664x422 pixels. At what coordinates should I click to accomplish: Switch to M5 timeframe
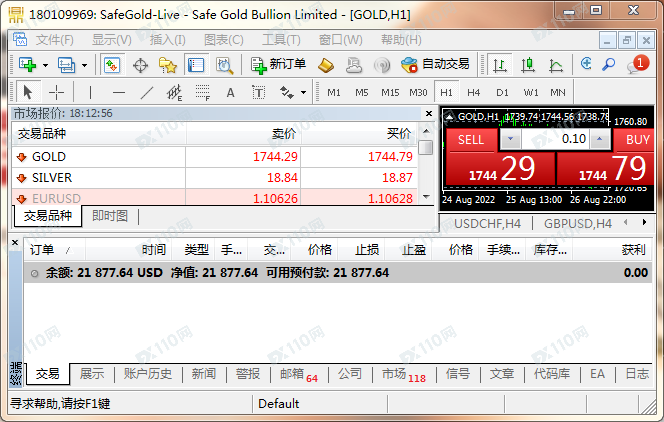(362, 92)
